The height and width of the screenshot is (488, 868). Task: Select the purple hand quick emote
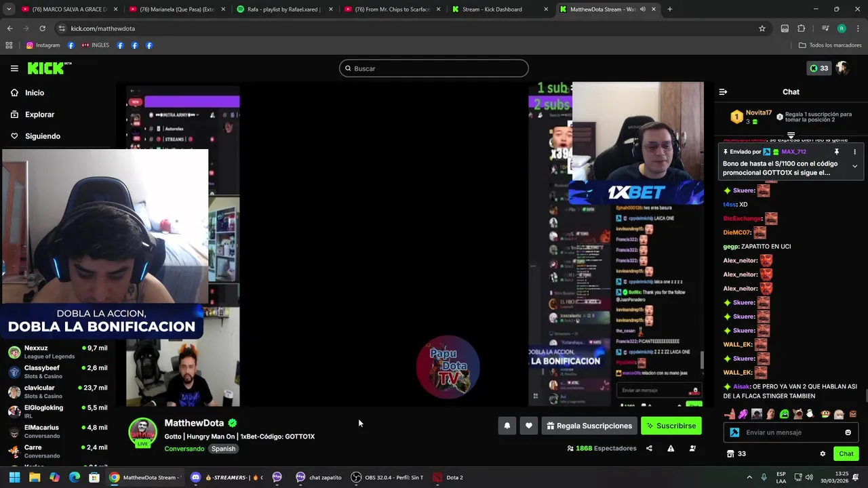(x=743, y=413)
